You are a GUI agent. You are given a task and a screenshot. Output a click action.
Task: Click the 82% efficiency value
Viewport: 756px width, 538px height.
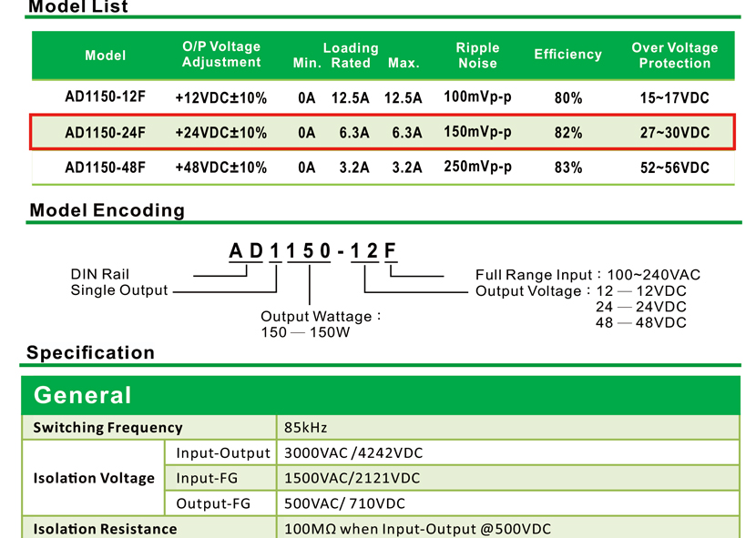click(568, 133)
